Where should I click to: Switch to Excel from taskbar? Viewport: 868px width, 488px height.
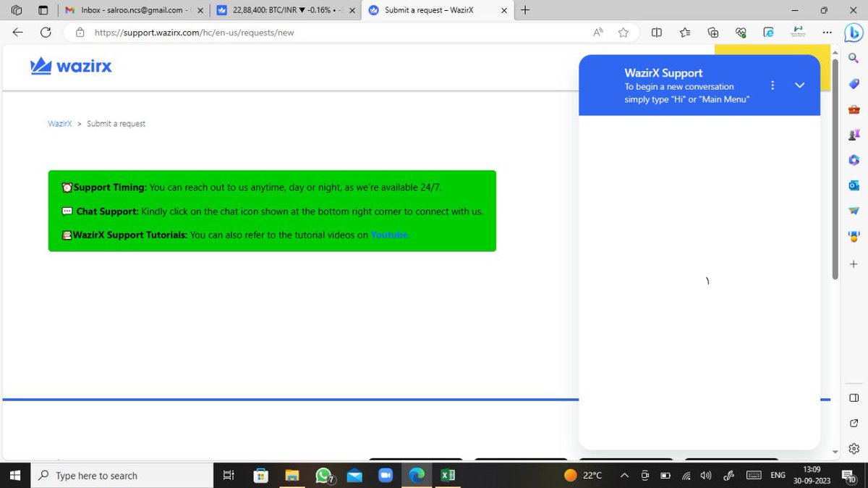point(448,475)
